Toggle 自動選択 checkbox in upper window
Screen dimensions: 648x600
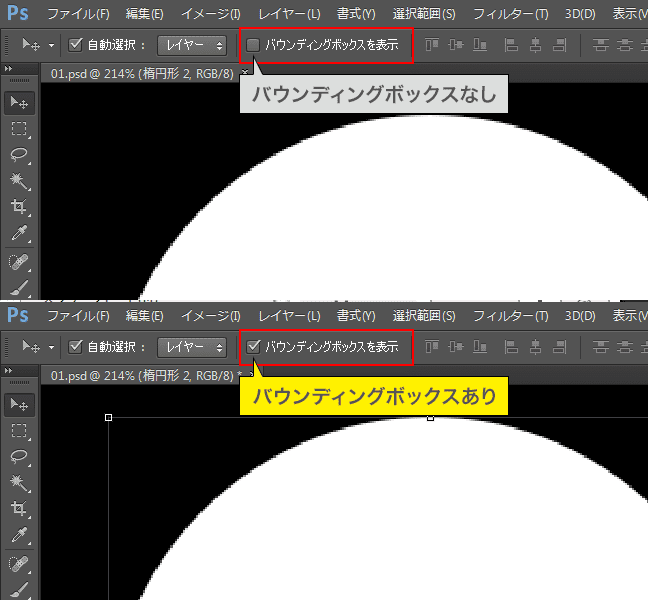[75, 45]
